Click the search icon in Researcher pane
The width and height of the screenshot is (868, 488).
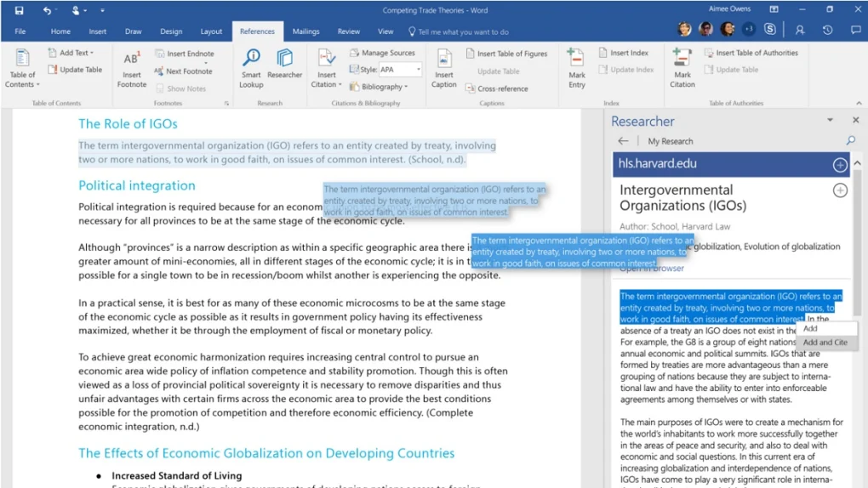pos(850,140)
